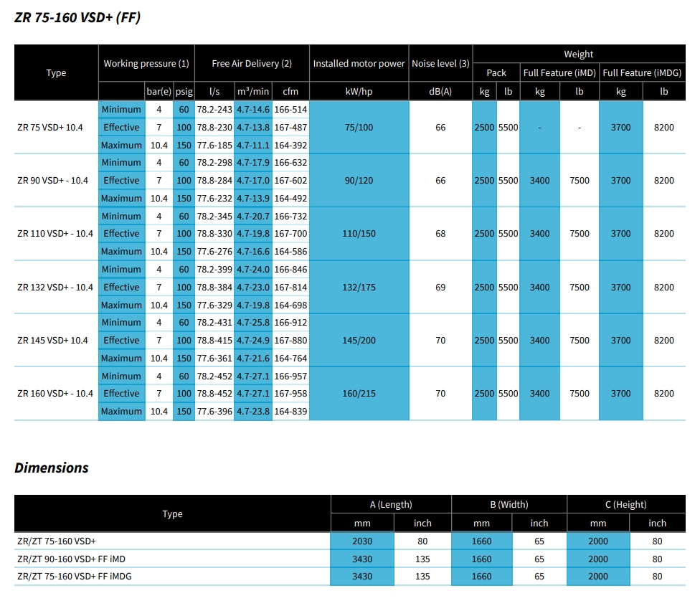Select the motor power value "145/200"

(x=359, y=340)
